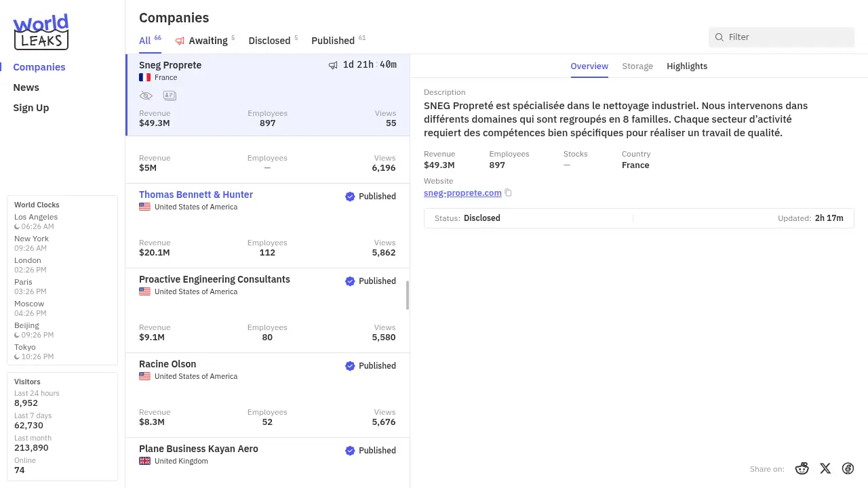The image size is (868, 488).
Task: Share on X using the X icon
Action: (x=825, y=468)
